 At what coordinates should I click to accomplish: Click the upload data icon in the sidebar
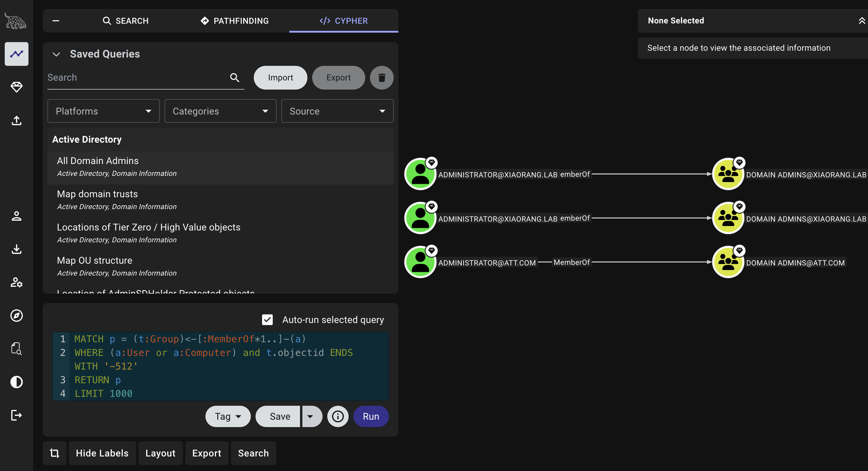(17, 120)
